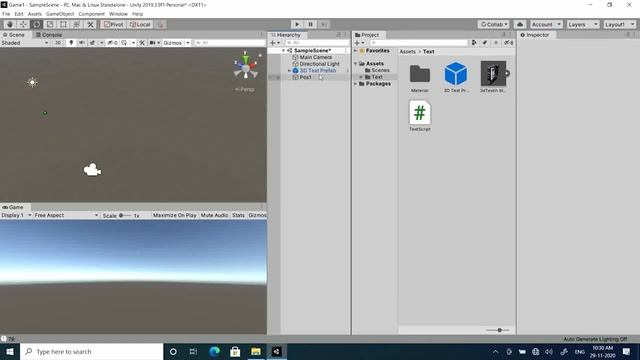Open the Component menu
640x360 pixels.
[91, 14]
